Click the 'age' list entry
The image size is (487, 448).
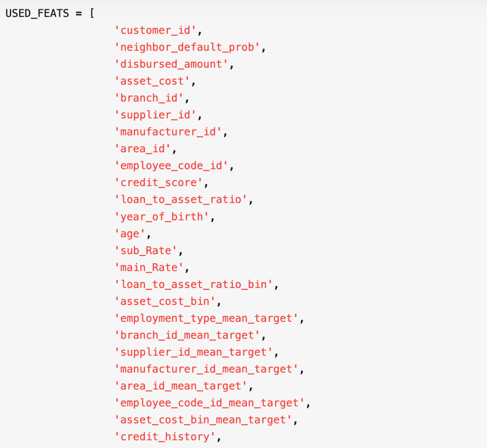130,233
